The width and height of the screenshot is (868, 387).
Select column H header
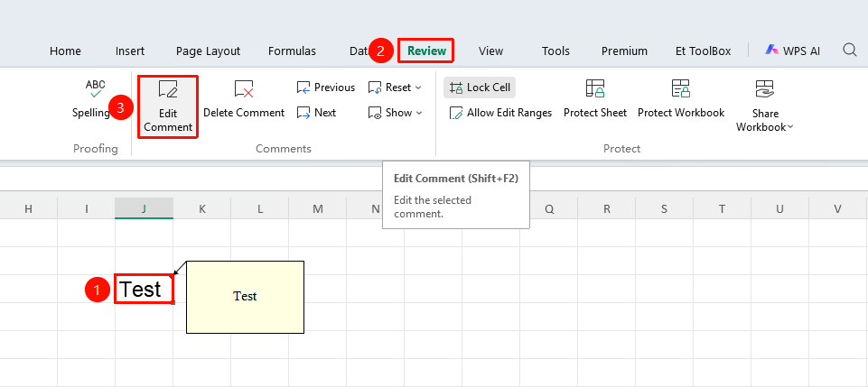[29, 208]
